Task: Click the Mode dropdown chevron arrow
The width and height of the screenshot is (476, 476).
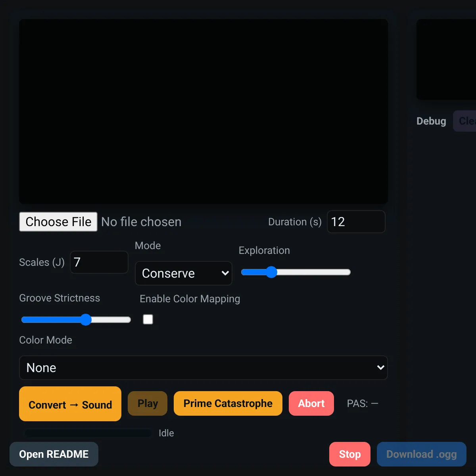Action: pos(225,273)
